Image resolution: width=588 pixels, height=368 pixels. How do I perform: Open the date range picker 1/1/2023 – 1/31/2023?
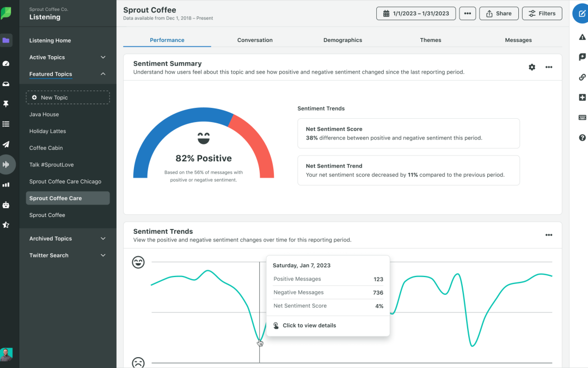tap(415, 14)
